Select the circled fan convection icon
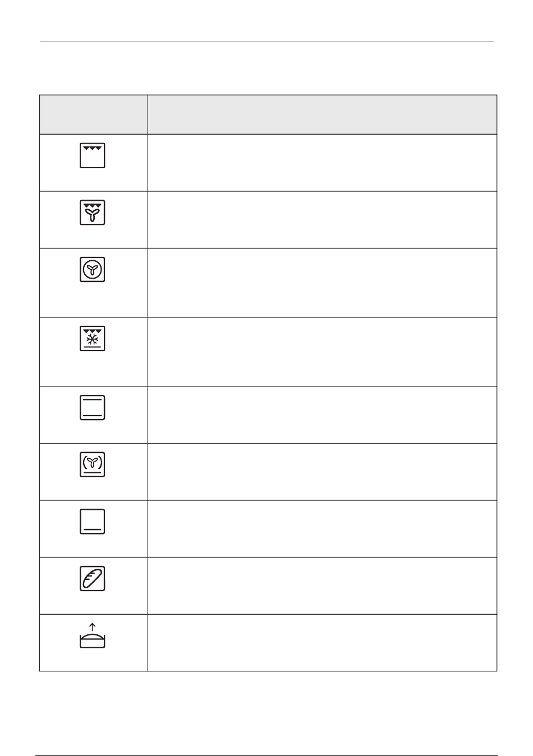This screenshot has height=756, width=533. (x=93, y=270)
